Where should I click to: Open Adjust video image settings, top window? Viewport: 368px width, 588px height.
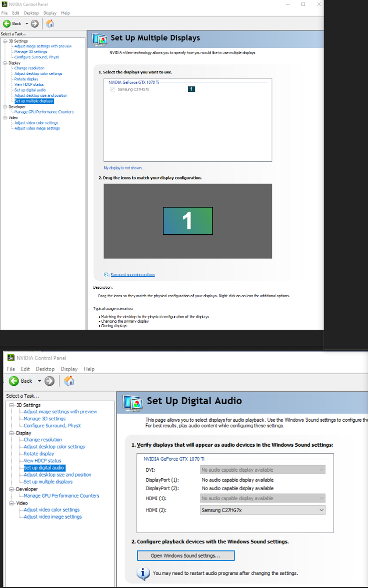37,128
